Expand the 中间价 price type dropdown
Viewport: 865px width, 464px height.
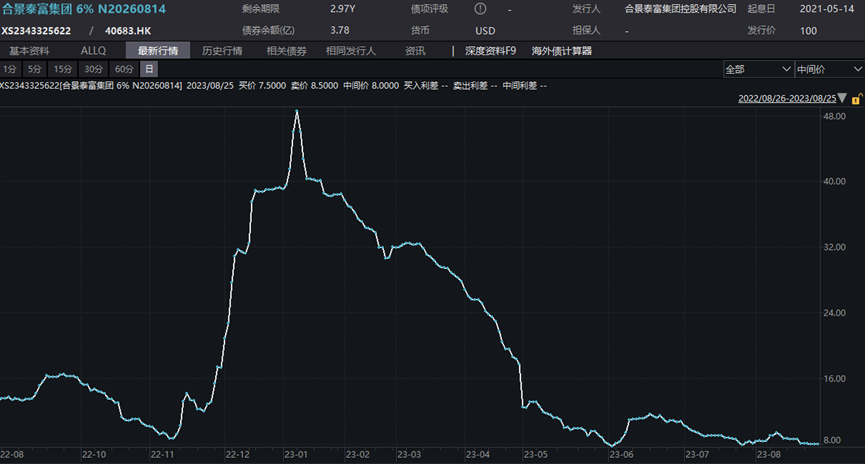(x=826, y=69)
